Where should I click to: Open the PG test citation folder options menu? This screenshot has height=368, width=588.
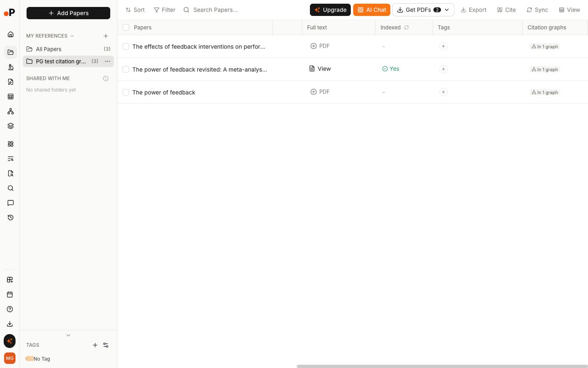tap(107, 61)
